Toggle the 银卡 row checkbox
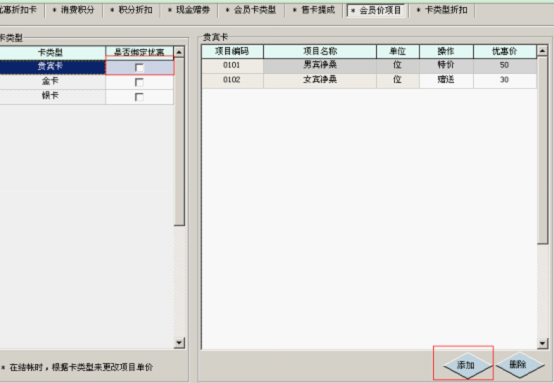554x383 pixels. click(140, 97)
